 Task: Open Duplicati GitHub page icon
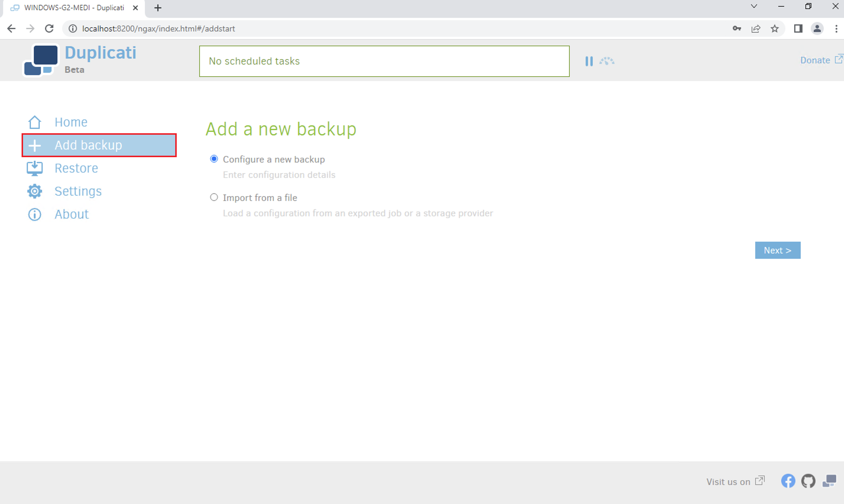808,481
